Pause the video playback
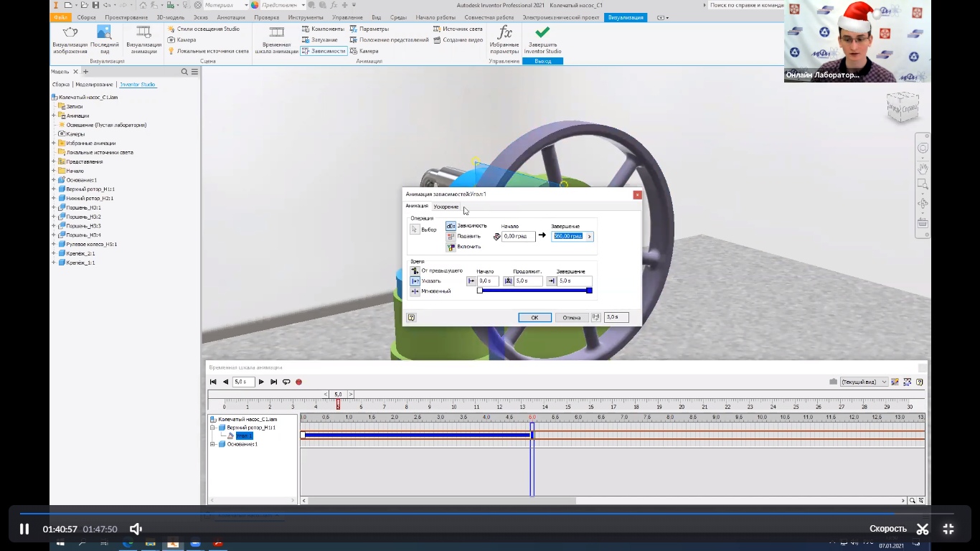The height and width of the screenshot is (551, 980). click(x=24, y=529)
